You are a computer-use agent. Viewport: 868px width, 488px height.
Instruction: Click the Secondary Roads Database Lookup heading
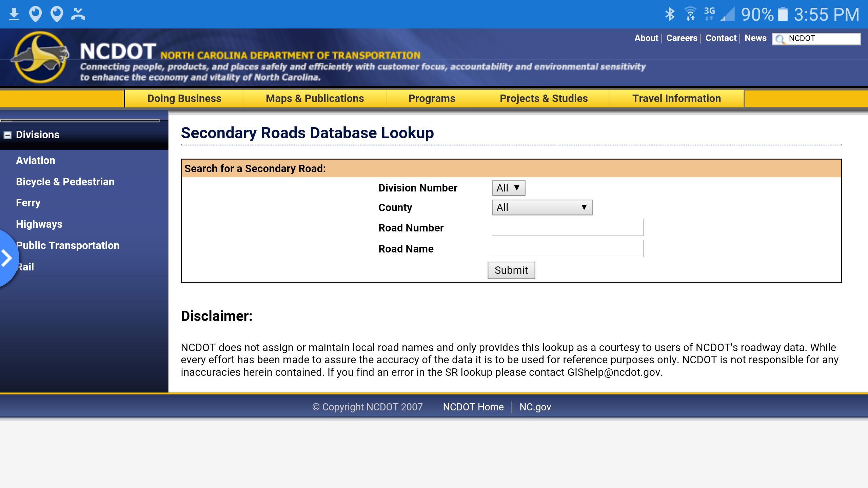307,133
